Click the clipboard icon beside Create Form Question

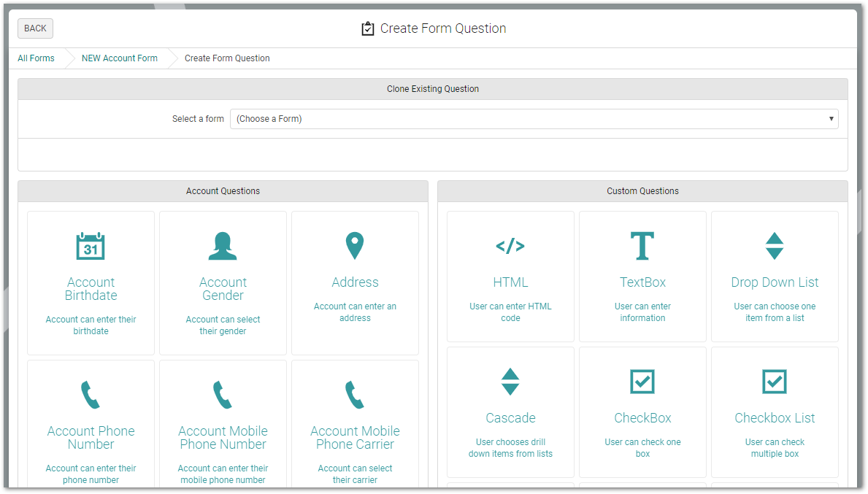click(x=368, y=28)
